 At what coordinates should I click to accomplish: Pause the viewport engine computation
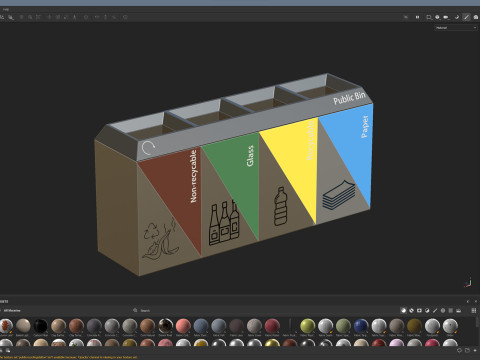[x=417, y=17]
